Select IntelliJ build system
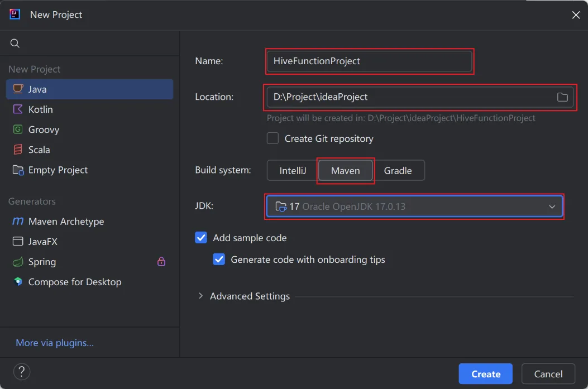The height and width of the screenshot is (389, 588). 293,171
